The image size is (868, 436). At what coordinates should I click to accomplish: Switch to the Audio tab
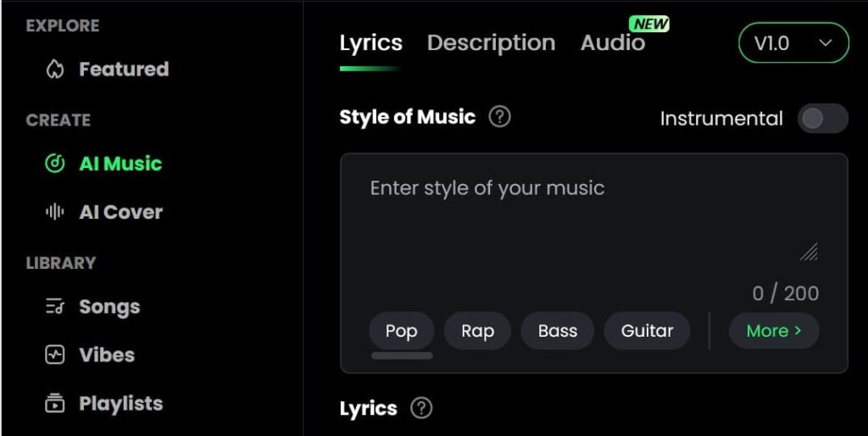point(613,43)
